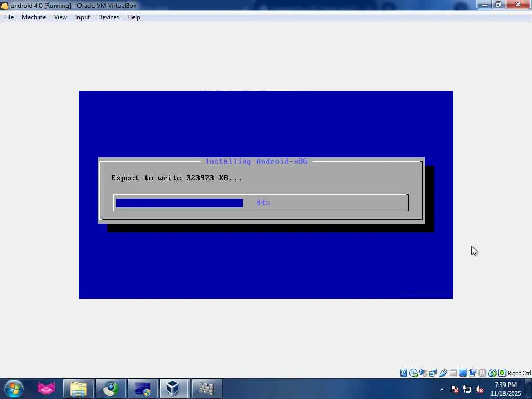Click the display settings status icon
532x399 pixels.
point(462,373)
